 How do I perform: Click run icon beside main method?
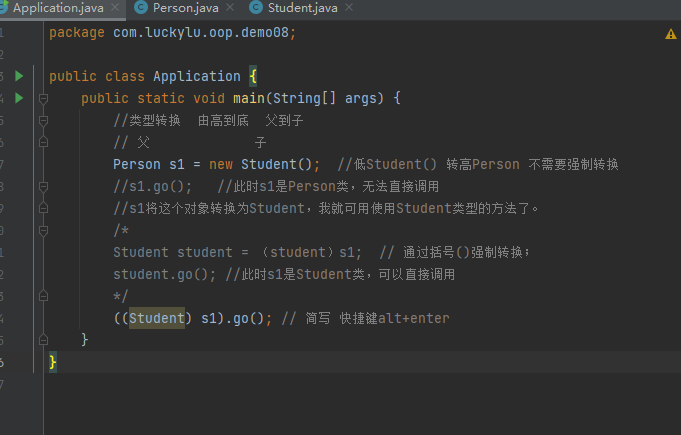click(19, 98)
